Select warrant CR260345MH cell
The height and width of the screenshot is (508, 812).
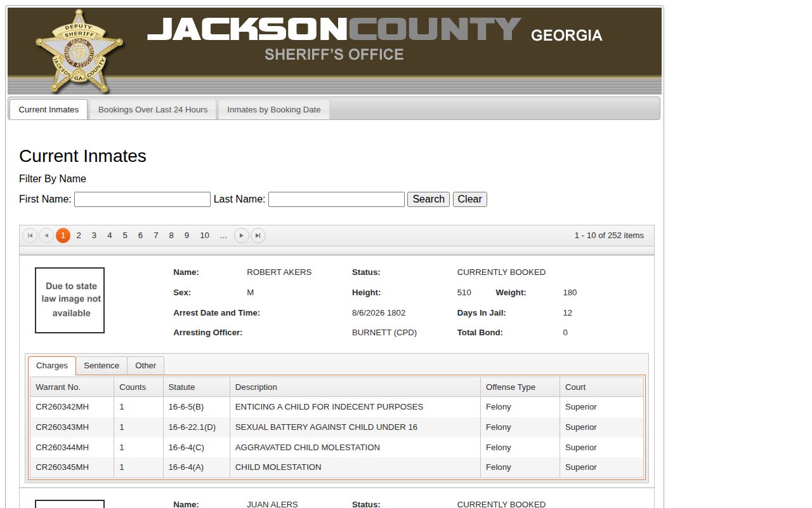click(x=72, y=467)
